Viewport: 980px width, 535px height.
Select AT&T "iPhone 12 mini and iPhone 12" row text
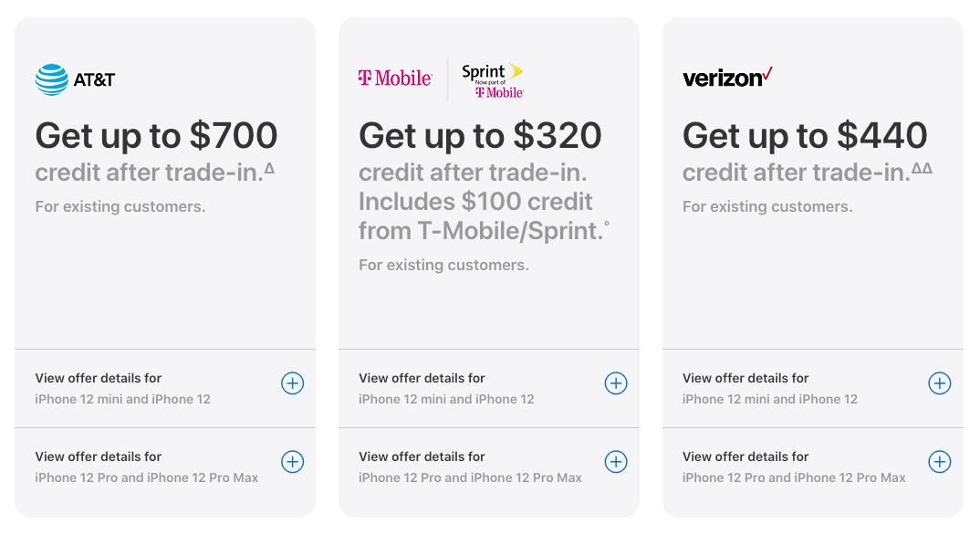coord(122,399)
